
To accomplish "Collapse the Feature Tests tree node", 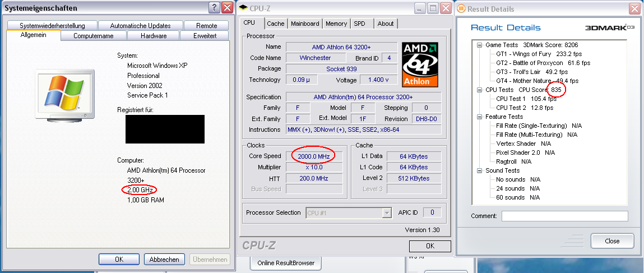I will (x=479, y=117).
